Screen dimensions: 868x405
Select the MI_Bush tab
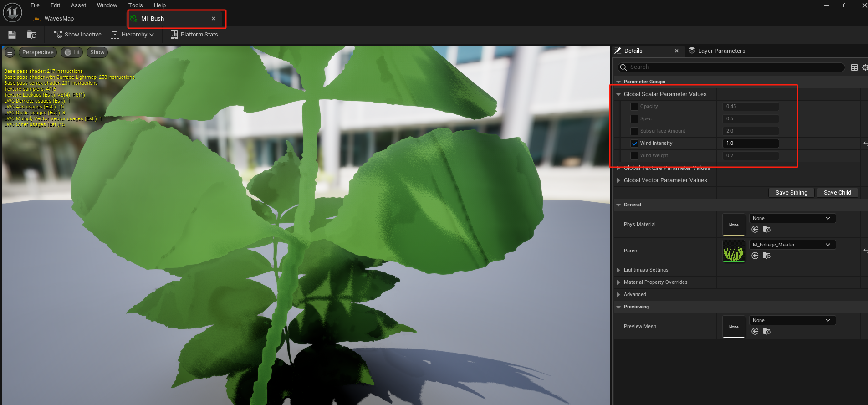click(x=153, y=19)
